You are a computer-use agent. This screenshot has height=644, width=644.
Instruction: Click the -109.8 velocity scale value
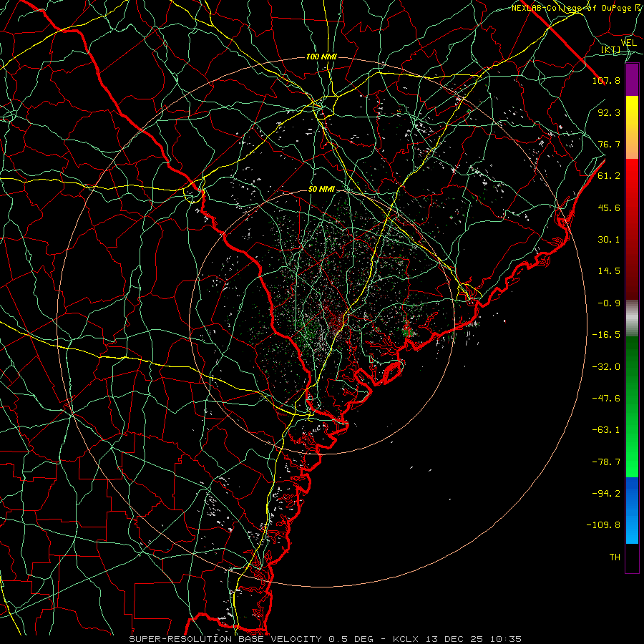pos(603,525)
